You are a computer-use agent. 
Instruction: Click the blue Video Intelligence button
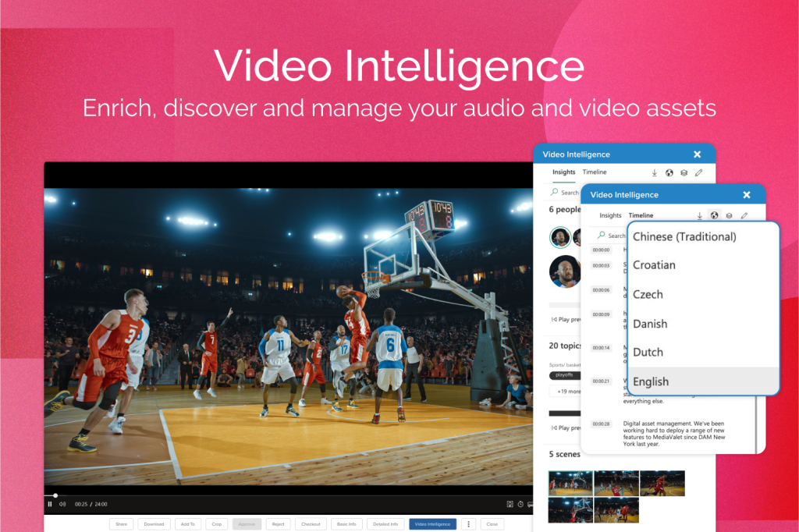(x=432, y=524)
